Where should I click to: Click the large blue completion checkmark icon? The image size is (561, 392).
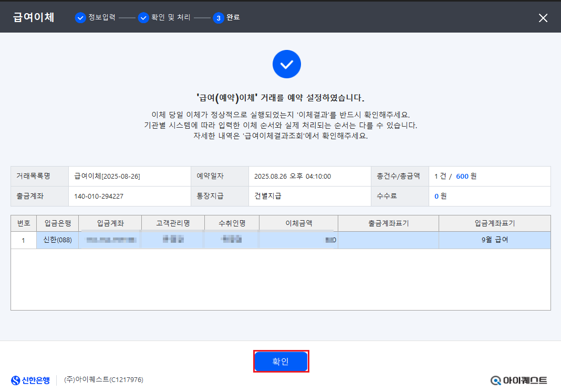(x=286, y=65)
